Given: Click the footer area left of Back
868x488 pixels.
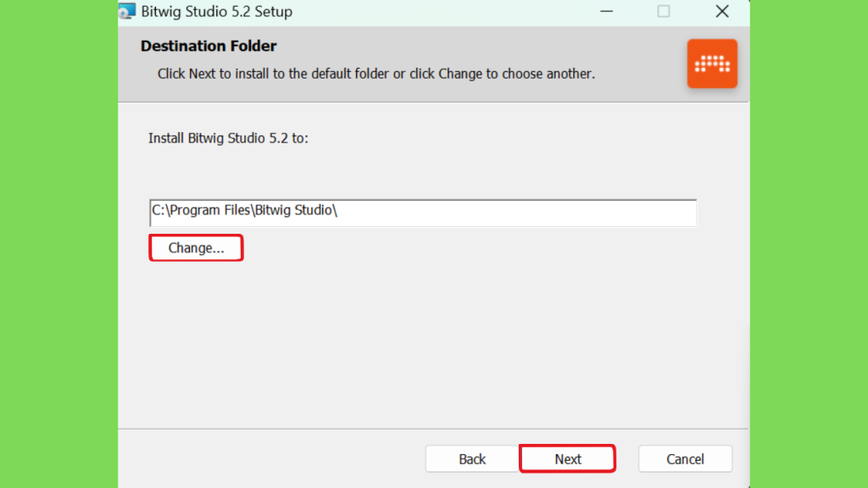Looking at the screenshot, I should click(x=271, y=458).
